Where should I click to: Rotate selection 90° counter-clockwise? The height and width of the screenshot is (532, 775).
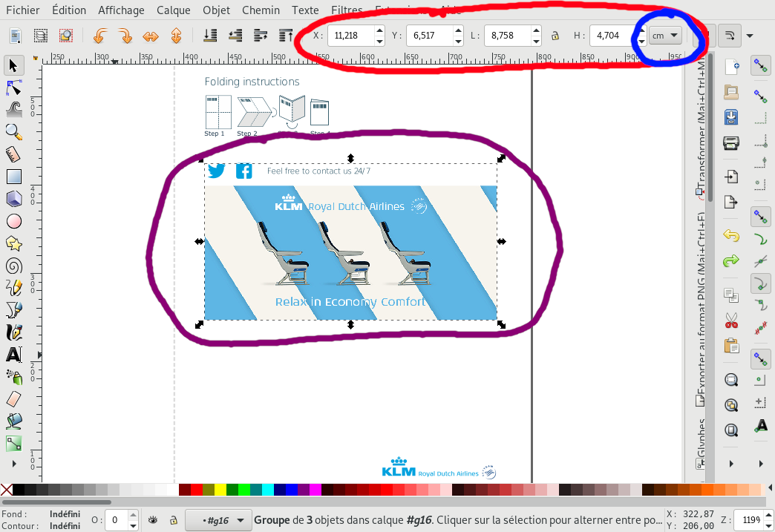[x=100, y=36]
